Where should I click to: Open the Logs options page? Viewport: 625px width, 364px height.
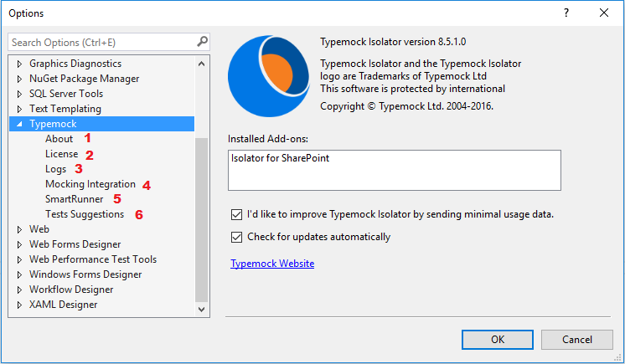[x=55, y=169]
